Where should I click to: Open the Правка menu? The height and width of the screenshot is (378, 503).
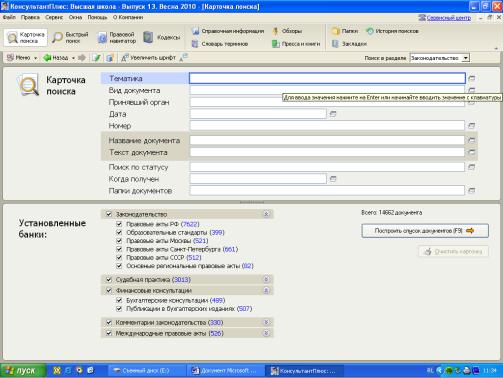(30, 17)
